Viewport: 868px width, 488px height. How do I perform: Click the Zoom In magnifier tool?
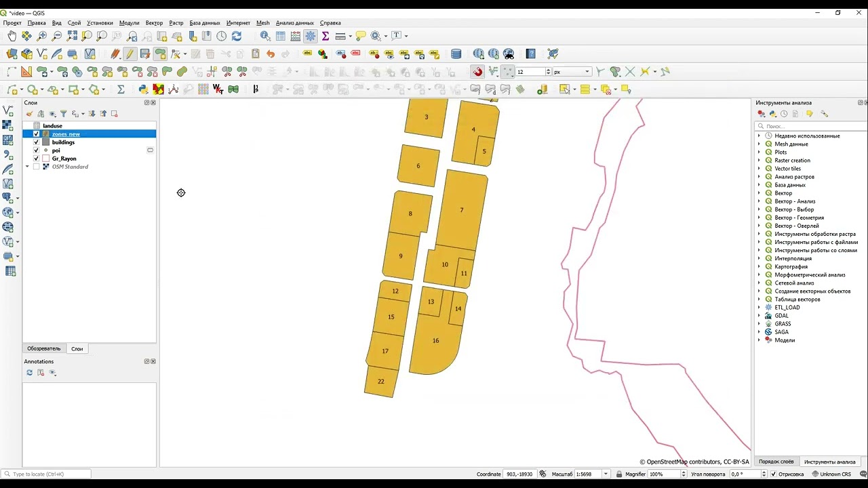(42, 36)
